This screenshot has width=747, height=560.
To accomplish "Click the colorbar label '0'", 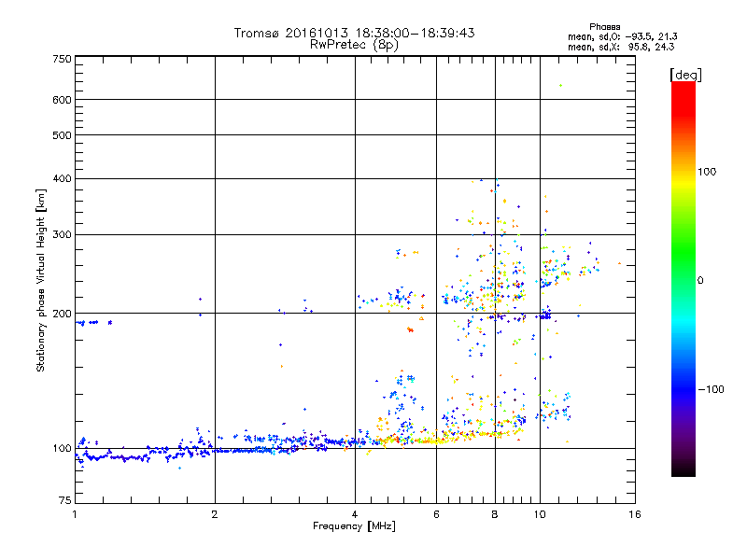I will (x=700, y=281).
